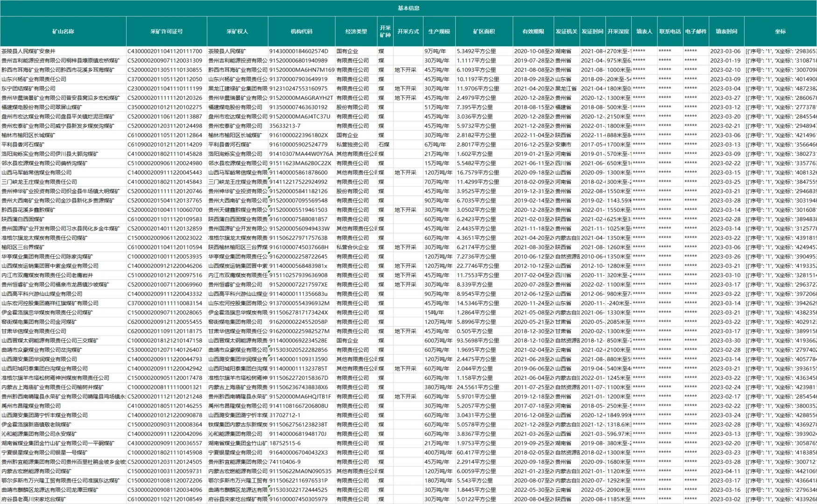
Task: Select the 联系电话 column header
Action: point(670,31)
